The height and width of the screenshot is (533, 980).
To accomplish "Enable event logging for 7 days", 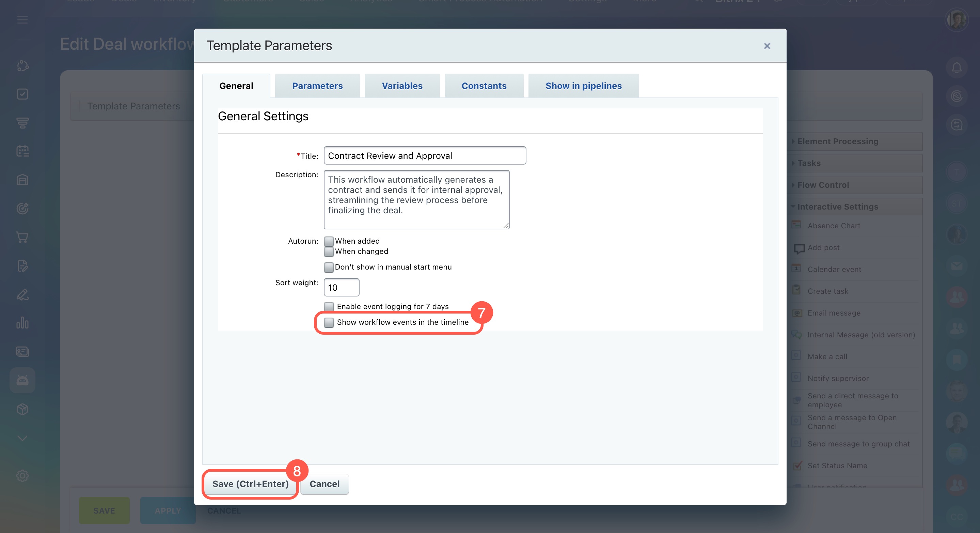I will point(329,306).
